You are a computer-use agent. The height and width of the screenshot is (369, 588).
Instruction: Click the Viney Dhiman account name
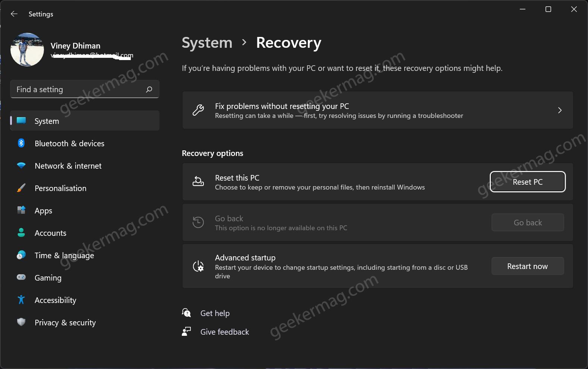coord(76,46)
